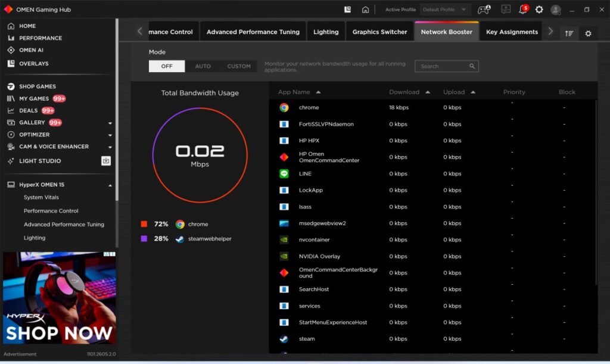Expand CAM & VOICE ENHANCER section
Image resolution: width=610 pixels, height=364 pixels.
click(x=110, y=147)
